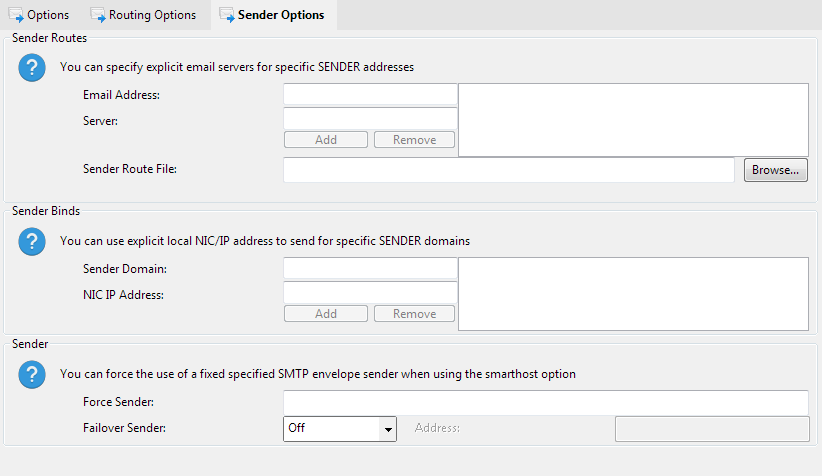Expand the Failover Sender dropdown
The height and width of the screenshot is (476, 822).
387,428
